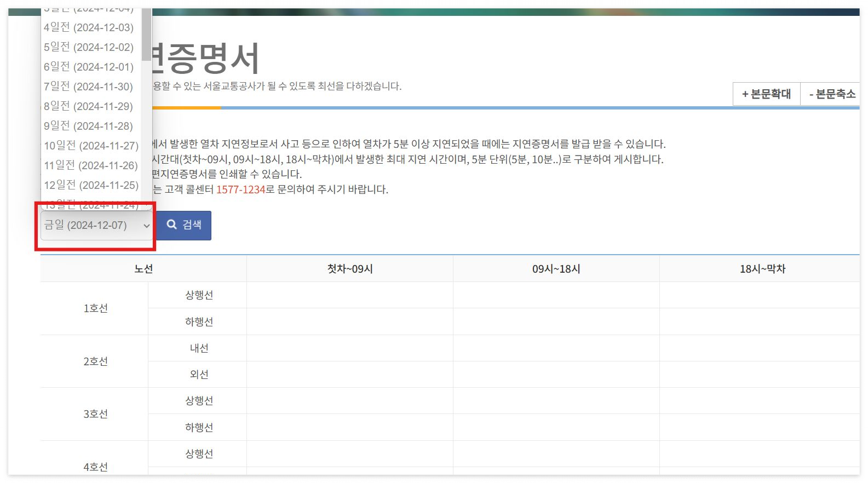Click the 1호선 row label
The height and width of the screenshot is (483, 868).
tap(95, 308)
